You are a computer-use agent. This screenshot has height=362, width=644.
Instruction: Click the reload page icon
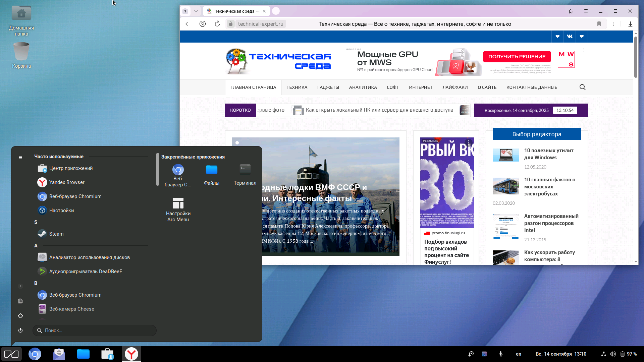(x=217, y=24)
